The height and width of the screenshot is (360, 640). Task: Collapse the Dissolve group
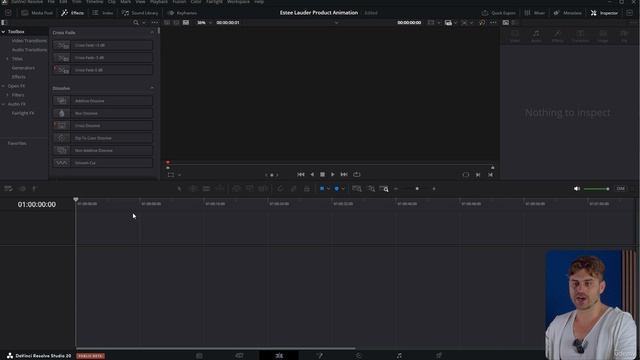[152, 88]
